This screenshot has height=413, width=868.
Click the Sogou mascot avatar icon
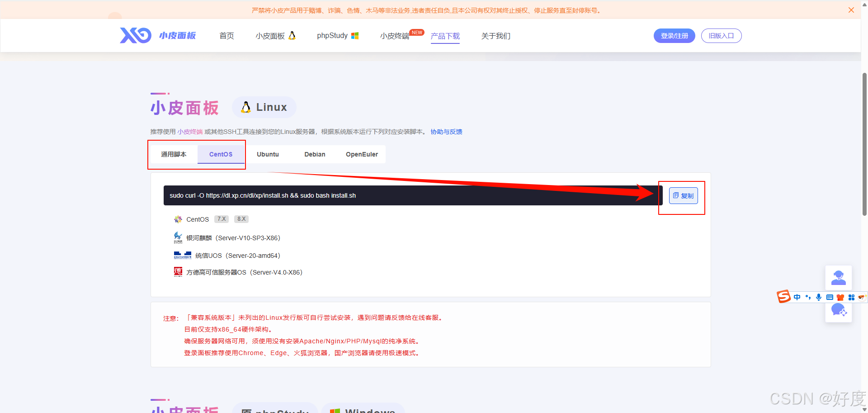tap(861, 297)
